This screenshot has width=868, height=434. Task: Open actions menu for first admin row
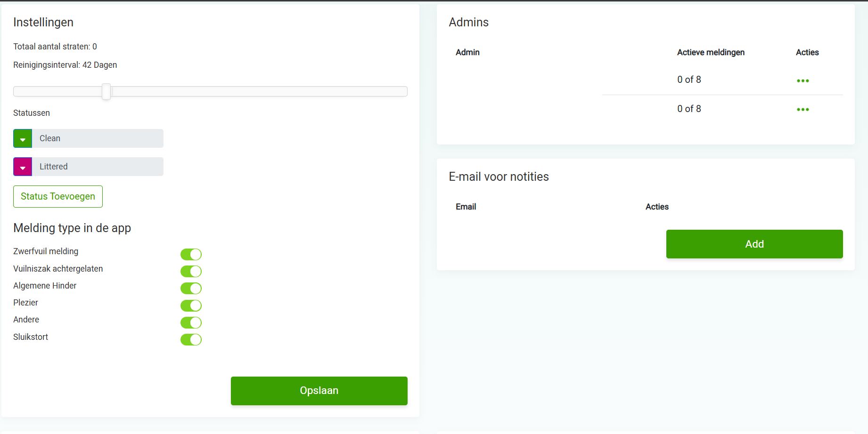click(802, 80)
